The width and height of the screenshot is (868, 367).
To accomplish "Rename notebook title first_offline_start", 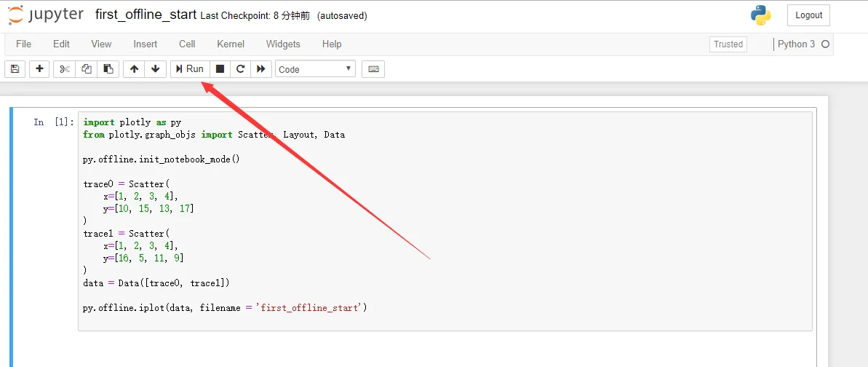I will [x=146, y=15].
